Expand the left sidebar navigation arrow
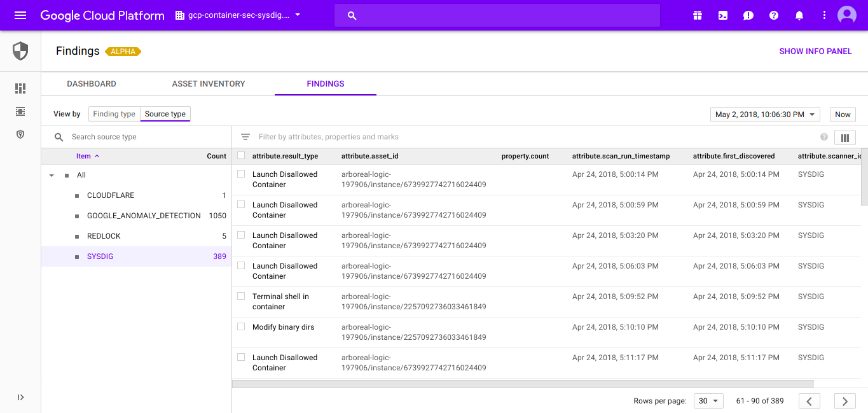The width and height of the screenshot is (868, 413). [20, 397]
